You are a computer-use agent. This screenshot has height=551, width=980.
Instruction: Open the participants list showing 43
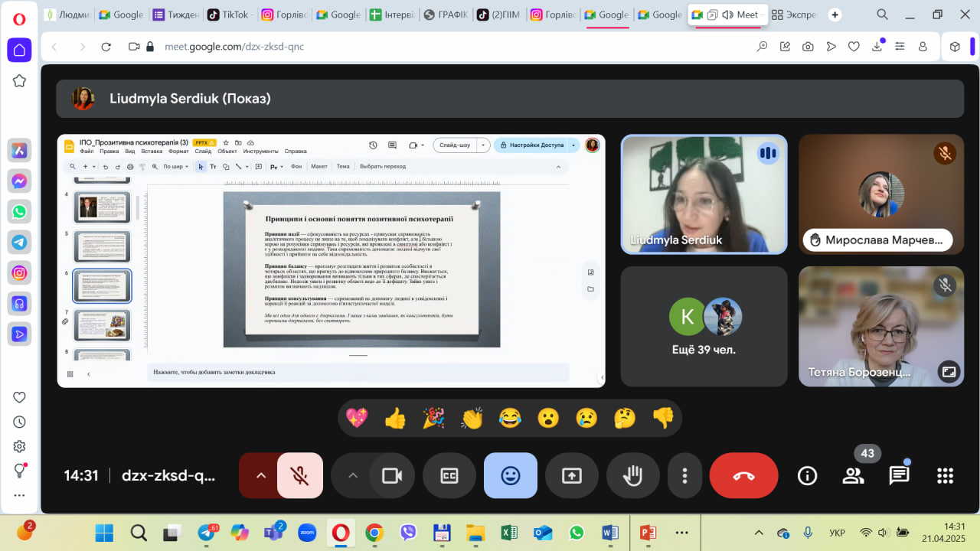(x=853, y=476)
